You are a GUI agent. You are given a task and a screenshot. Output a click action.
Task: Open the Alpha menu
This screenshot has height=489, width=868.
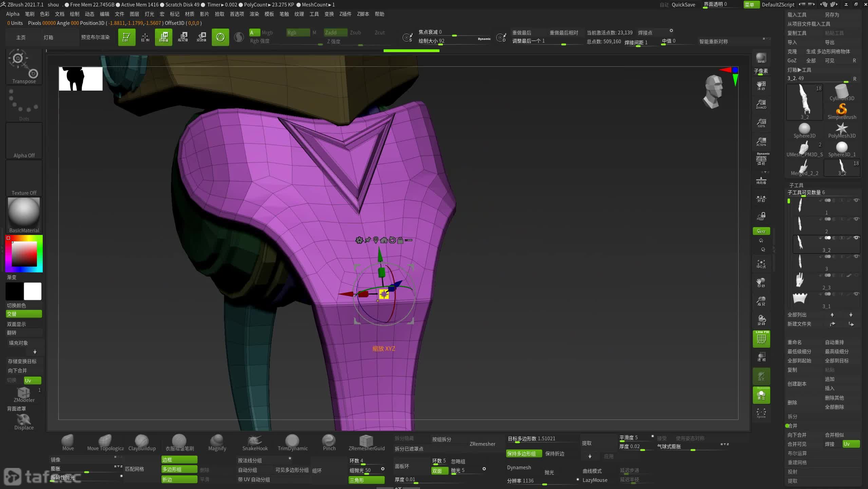tap(13, 14)
